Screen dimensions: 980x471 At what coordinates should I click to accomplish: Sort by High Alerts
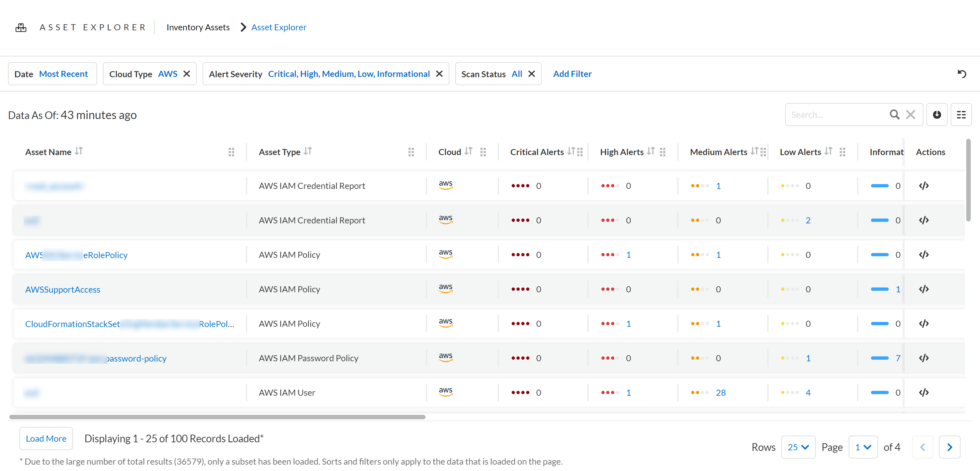[x=651, y=151]
